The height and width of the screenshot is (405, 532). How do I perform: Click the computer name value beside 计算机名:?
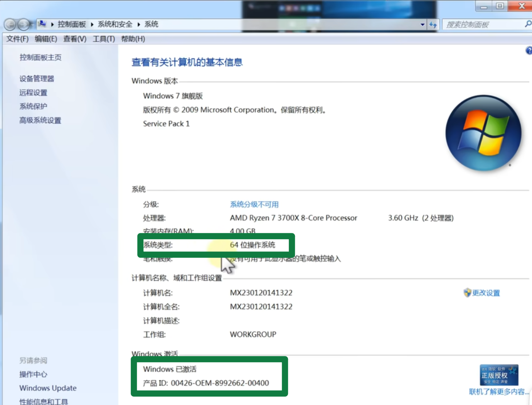click(x=261, y=293)
